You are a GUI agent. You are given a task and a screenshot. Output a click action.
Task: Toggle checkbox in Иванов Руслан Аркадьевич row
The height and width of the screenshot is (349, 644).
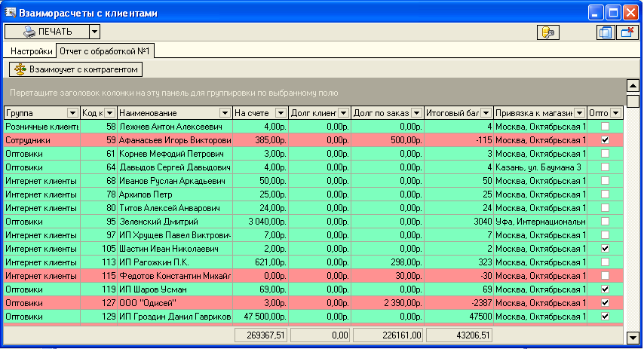[x=605, y=181]
